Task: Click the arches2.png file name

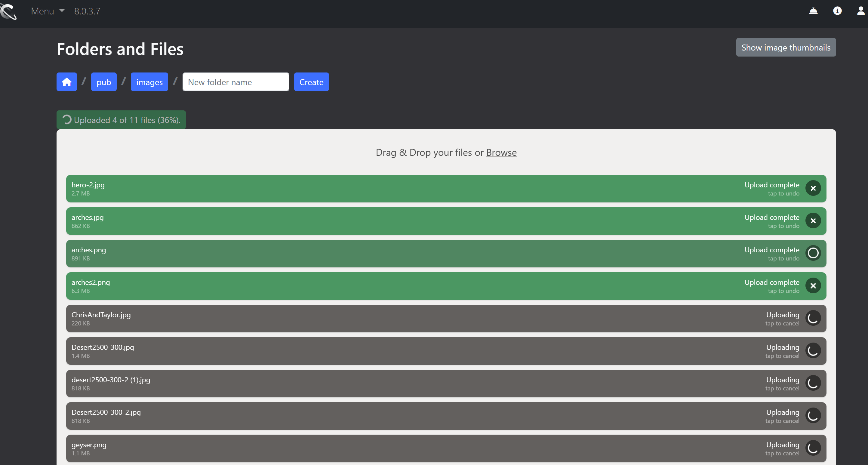Action: [91, 282]
